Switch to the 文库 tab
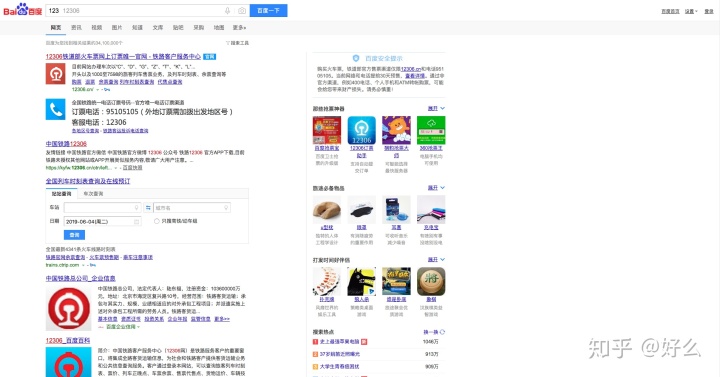The image size is (720, 377). tap(158, 28)
